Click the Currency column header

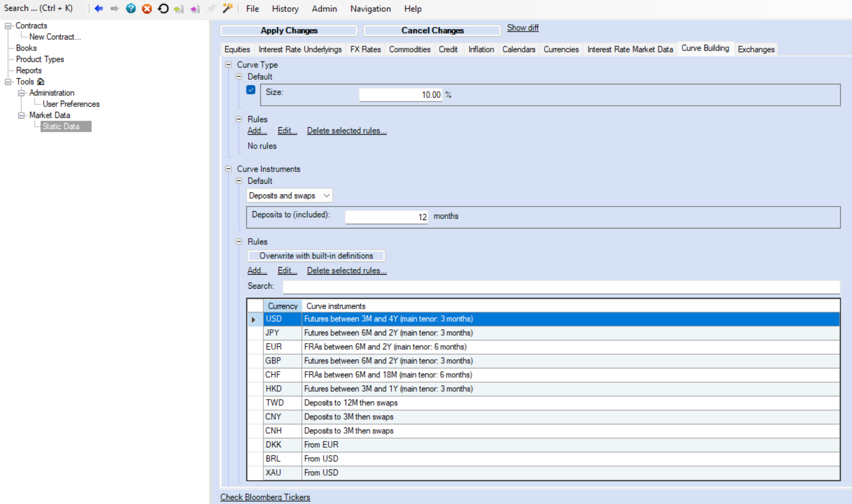283,306
